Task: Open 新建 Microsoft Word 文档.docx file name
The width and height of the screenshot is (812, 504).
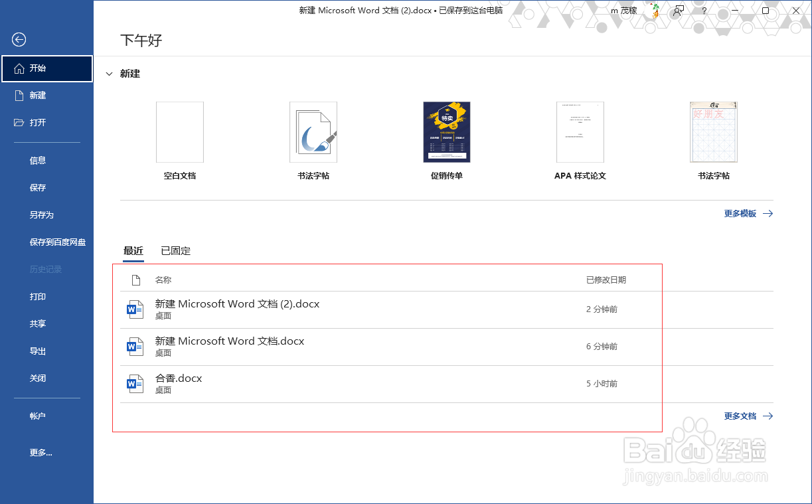Action: click(230, 341)
